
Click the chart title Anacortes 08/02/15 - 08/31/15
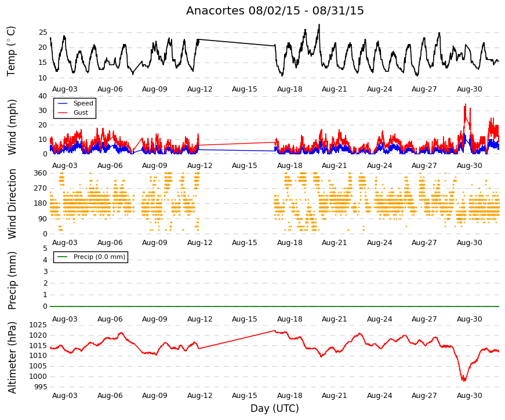click(275, 10)
